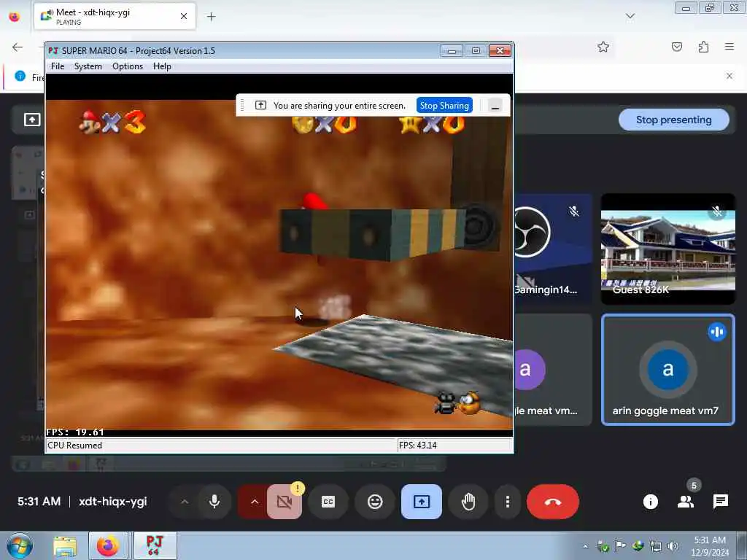Image resolution: width=747 pixels, height=560 pixels.
Task: Open the Help menu in Project64
Action: [162, 66]
